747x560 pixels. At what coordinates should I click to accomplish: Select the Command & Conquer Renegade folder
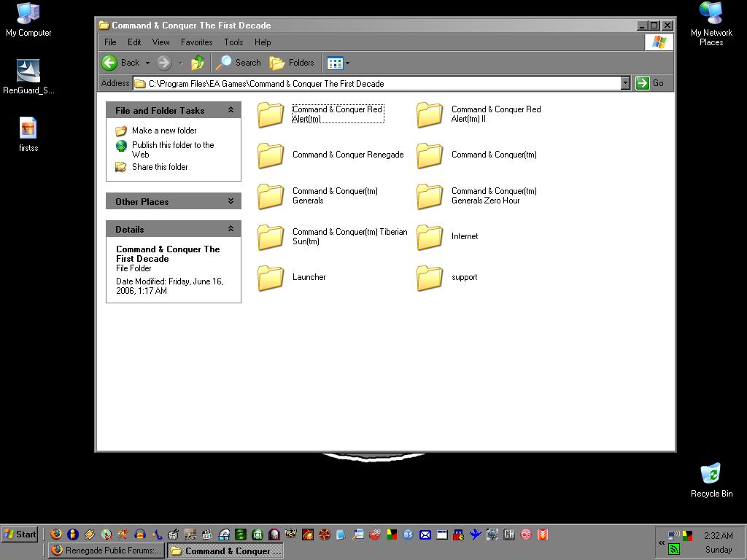[x=271, y=155]
